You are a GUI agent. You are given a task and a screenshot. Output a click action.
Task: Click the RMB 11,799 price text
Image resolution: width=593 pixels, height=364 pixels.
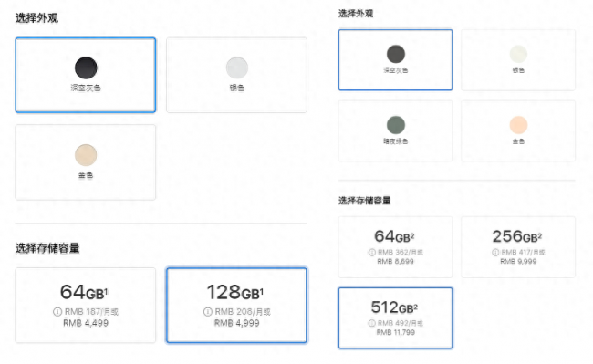tap(396, 332)
